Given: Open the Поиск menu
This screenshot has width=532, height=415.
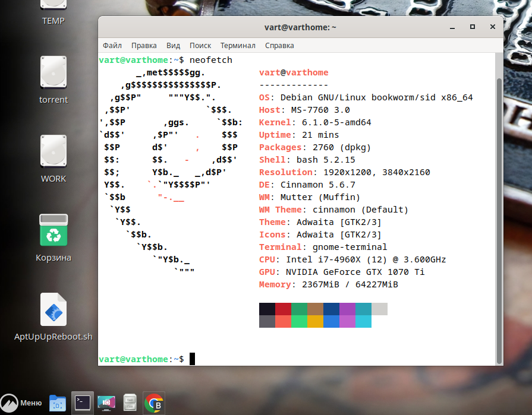Looking at the screenshot, I should tap(200, 45).
